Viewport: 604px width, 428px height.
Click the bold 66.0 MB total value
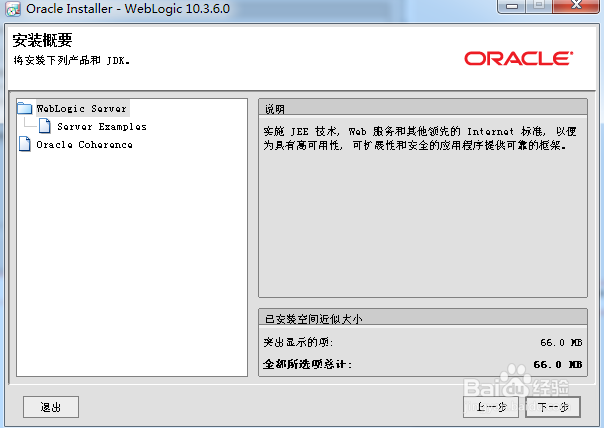(x=557, y=364)
